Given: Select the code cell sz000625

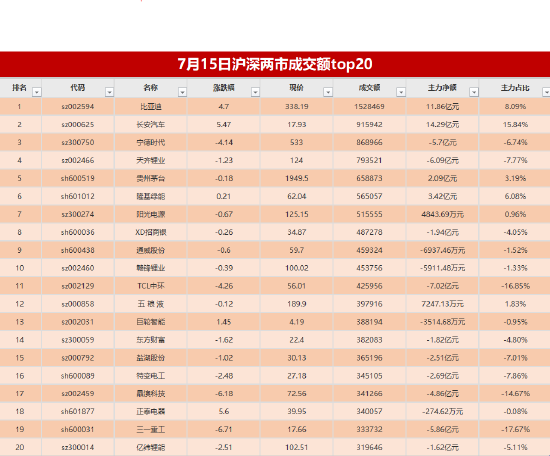Looking at the screenshot, I should [78, 124].
